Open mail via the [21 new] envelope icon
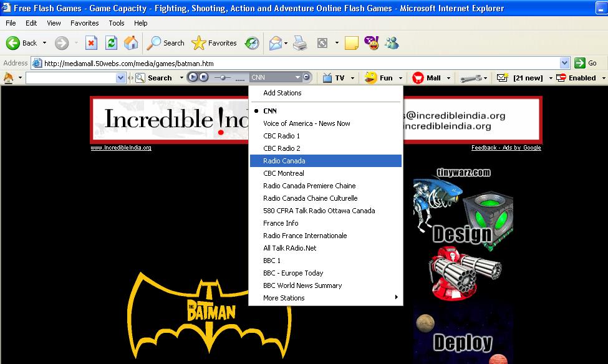This screenshot has height=364, width=608. (502, 77)
